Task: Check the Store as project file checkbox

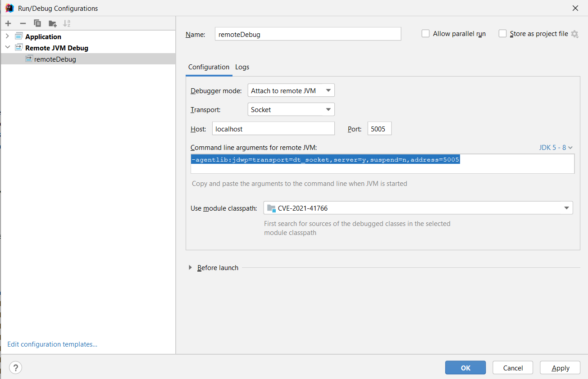Action: tap(502, 34)
